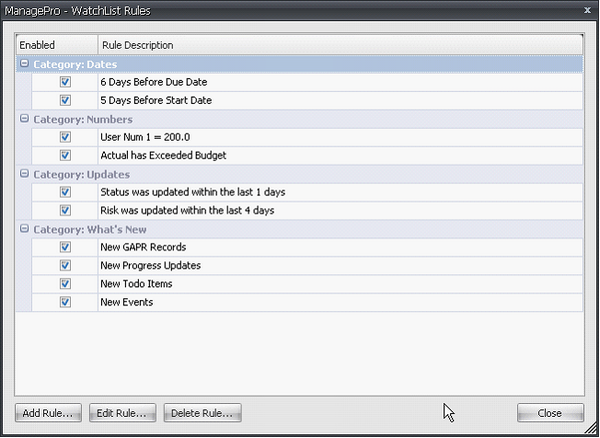Click the Delete Rule... button

(x=202, y=413)
